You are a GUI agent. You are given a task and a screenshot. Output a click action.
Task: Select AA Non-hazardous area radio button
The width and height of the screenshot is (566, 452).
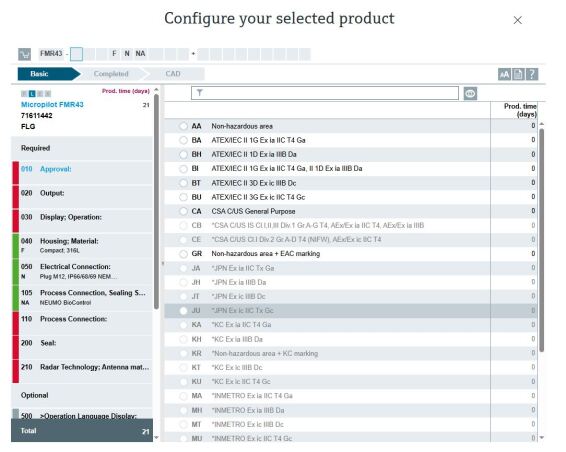tap(183, 126)
